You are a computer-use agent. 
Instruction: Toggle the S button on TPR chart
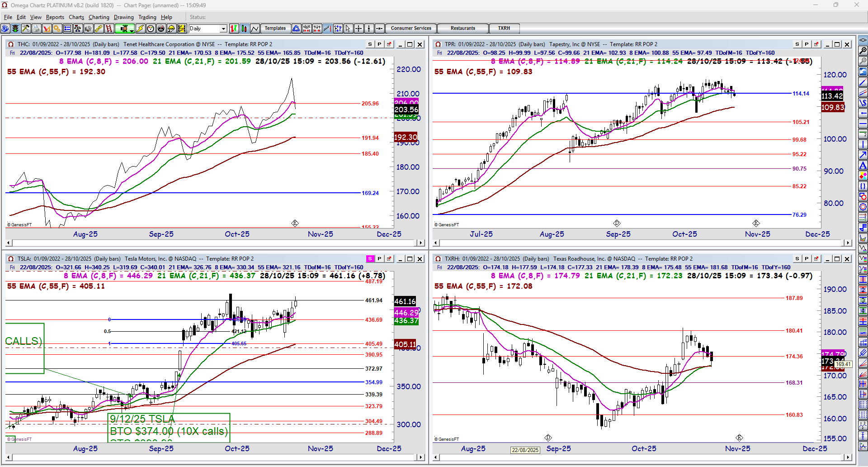click(x=797, y=44)
